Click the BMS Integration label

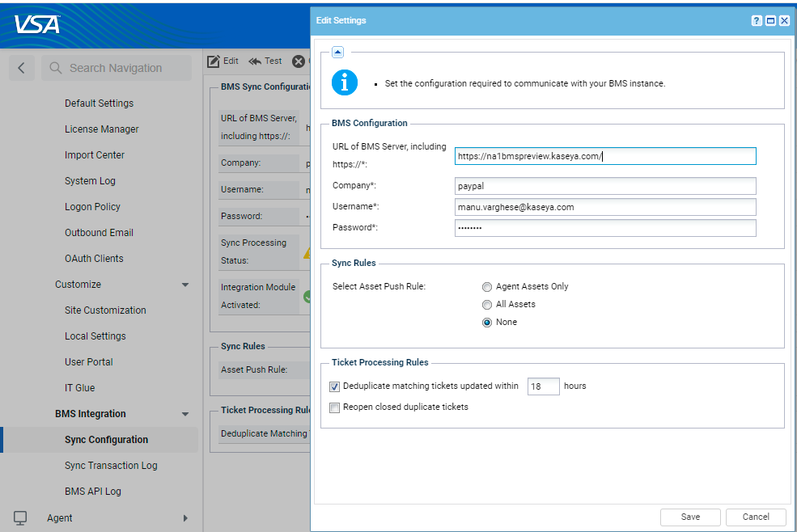(91, 414)
